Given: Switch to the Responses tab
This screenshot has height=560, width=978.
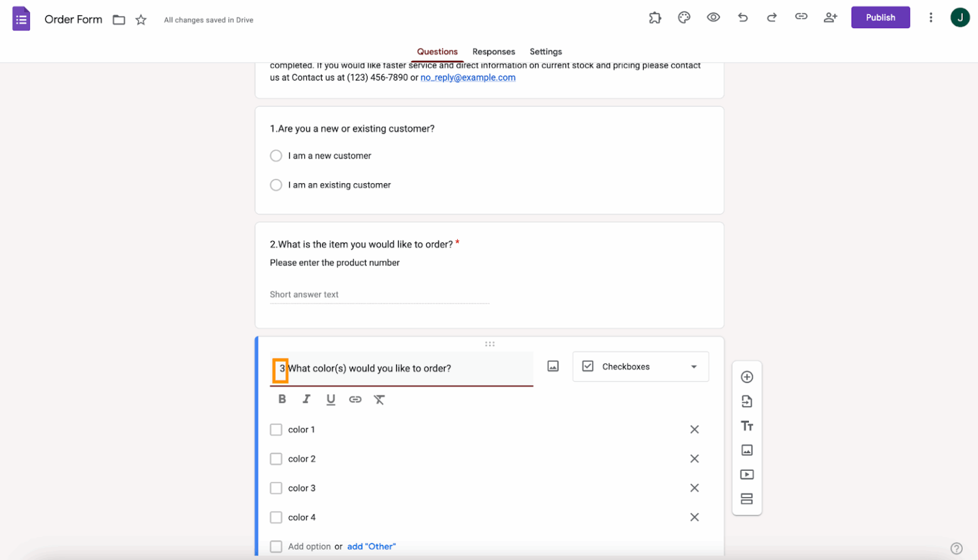Looking at the screenshot, I should 493,52.
